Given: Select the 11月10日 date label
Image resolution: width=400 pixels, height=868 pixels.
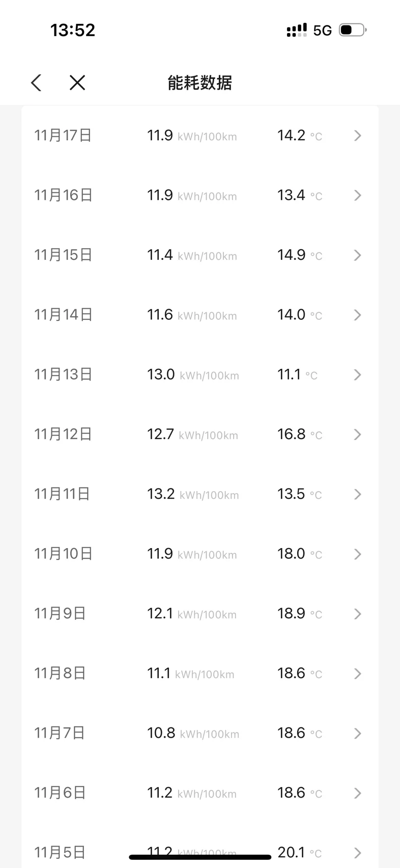Looking at the screenshot, I should point(63,554).
